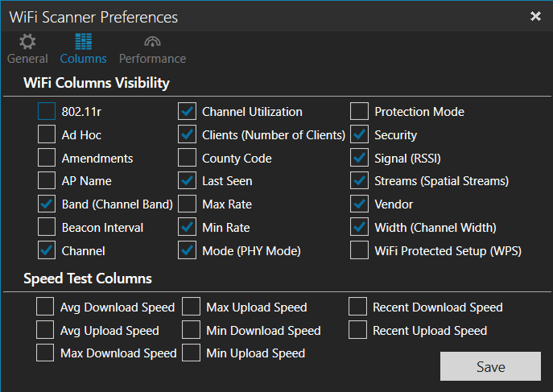Image resolution: width=553 pixels, height=392 pixels.
Task: Enable WiFi Protected Setup (WPS) column
Action: click(359, 250)
